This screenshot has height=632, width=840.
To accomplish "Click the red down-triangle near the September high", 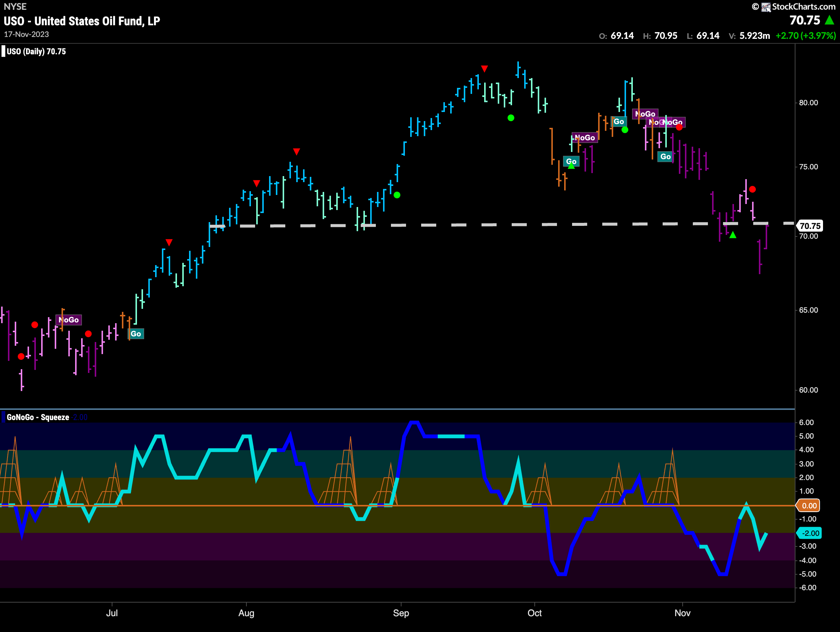I will 484,69.
